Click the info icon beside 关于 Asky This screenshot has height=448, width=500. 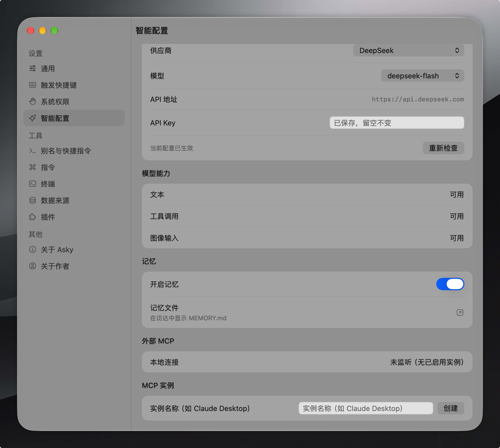pos(32,249)
